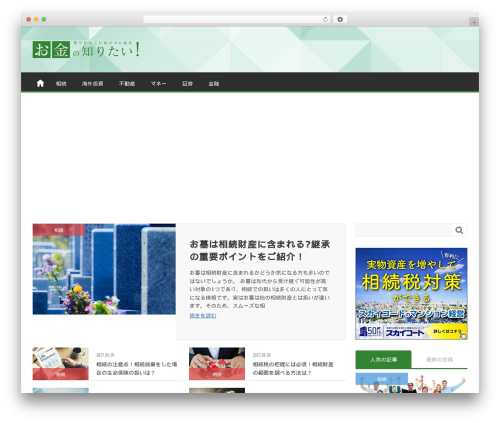500x423 pixels.
Task: Open the マネー navigation menu item
Action: (x=158, y=84)
